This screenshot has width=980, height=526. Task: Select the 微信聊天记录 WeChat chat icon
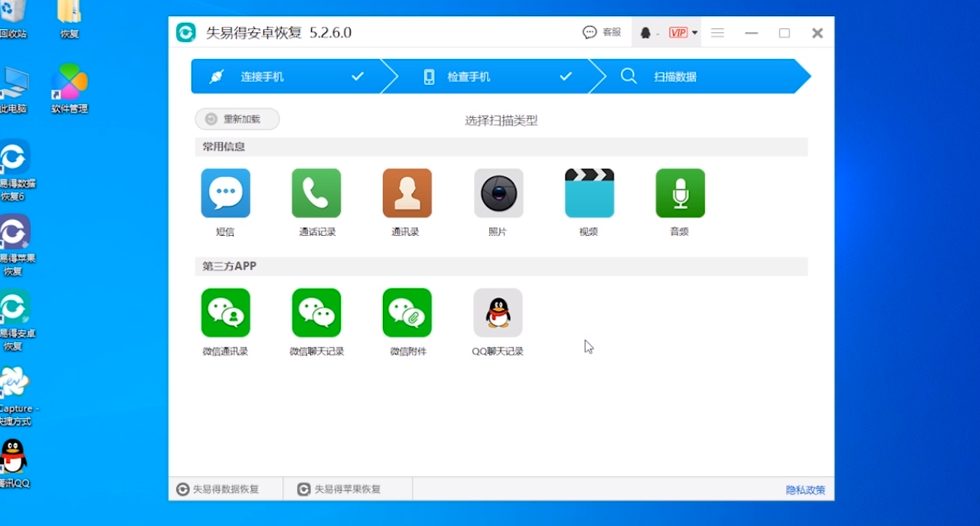[316, 312]
